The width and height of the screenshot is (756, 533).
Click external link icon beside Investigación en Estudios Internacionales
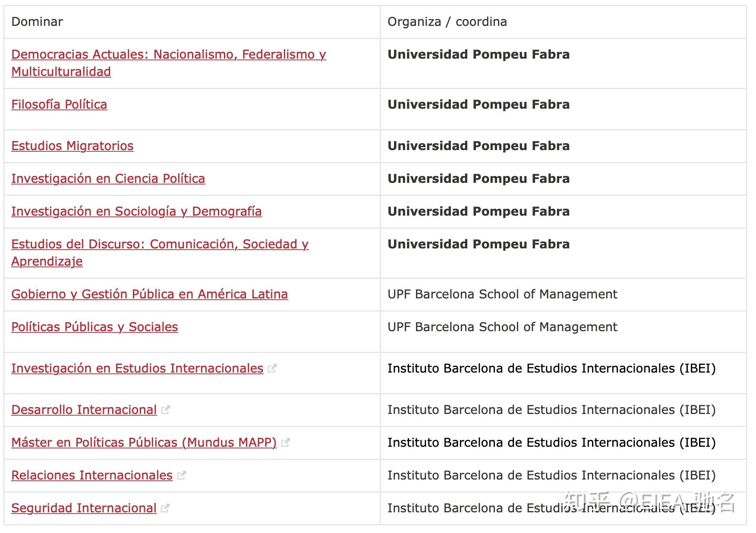click(x=272, y=368)
